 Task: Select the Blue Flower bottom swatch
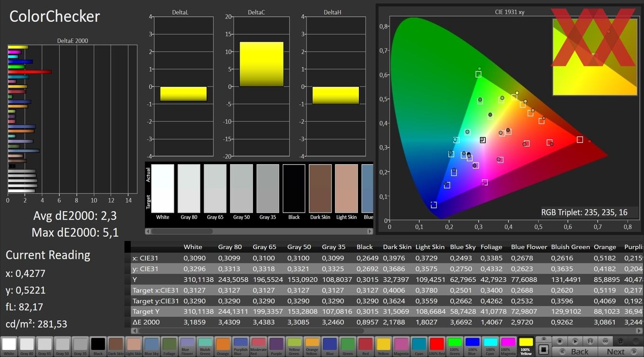click(187, 346)
